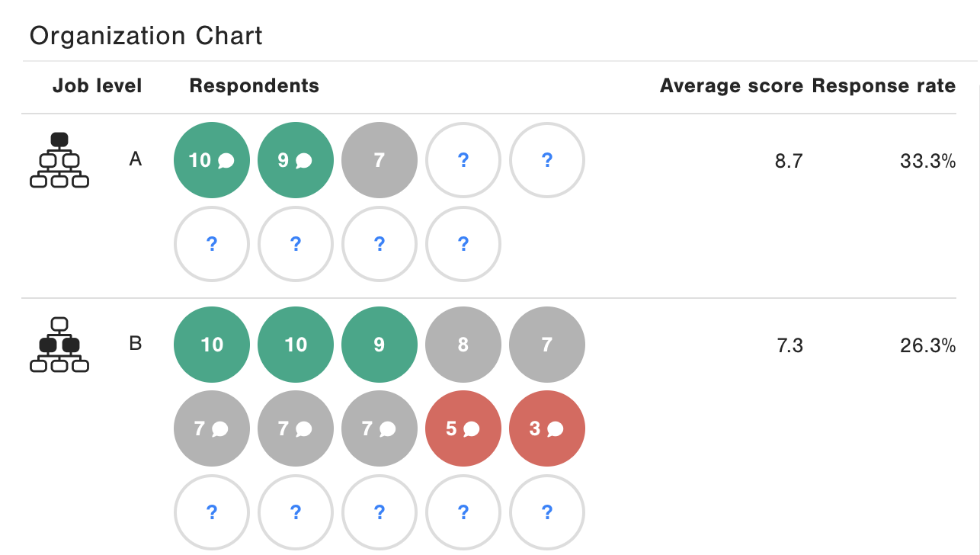Click the 8.7 average score for level A
Screen dimensions: 980x555
click(x=789, y=161)
